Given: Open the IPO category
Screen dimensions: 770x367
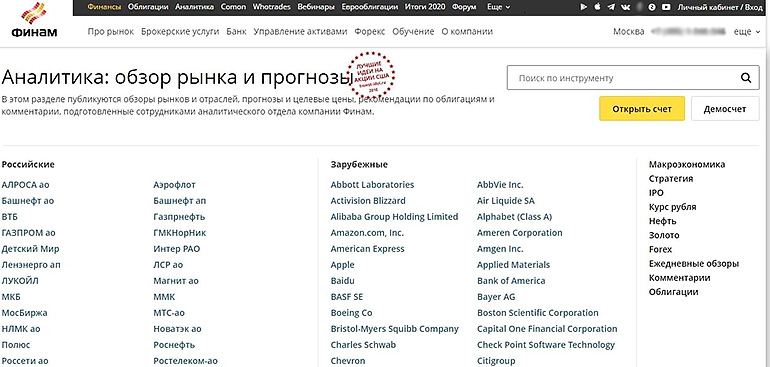Looking at the screenshot, I should point(656,193).
